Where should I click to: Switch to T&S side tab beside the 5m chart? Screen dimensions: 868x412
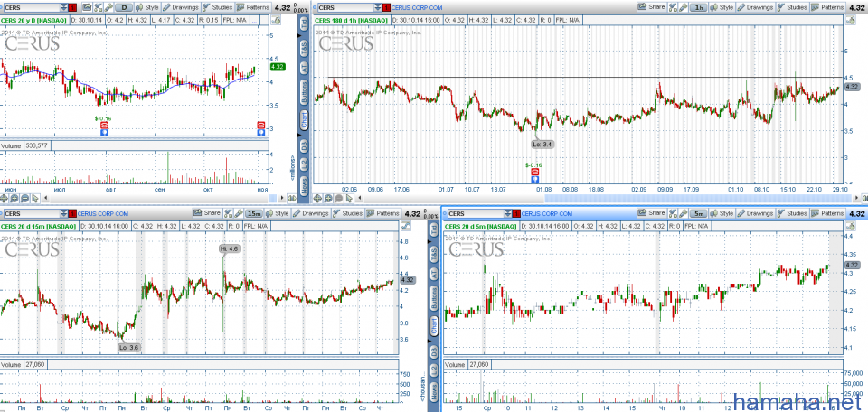point(435,253)
